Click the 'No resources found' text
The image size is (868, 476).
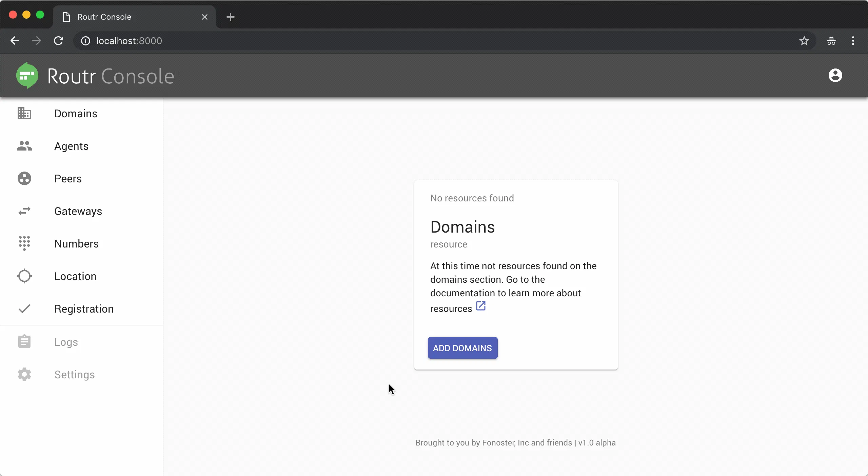[472, 198]
